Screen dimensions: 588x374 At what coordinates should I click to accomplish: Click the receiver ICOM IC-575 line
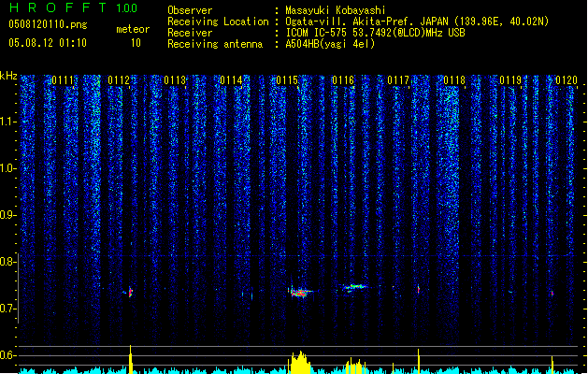pos(375,33)
